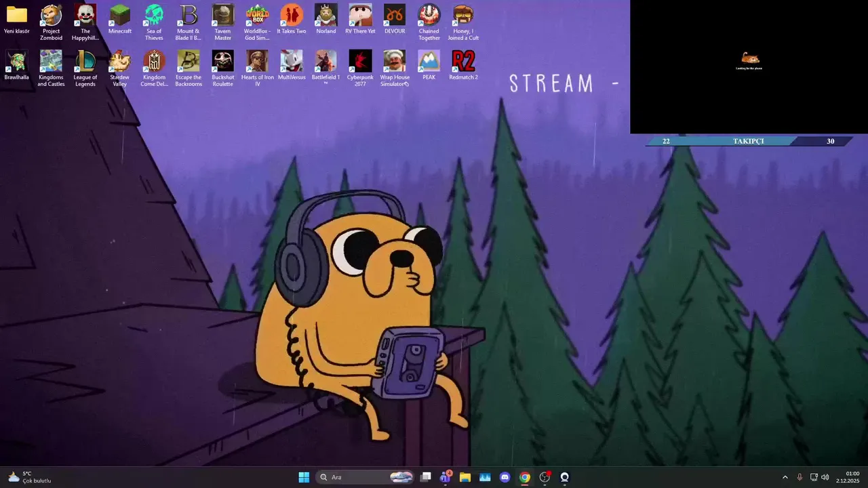Select Cyberpunk 2077 desktop shortcut

360,68
